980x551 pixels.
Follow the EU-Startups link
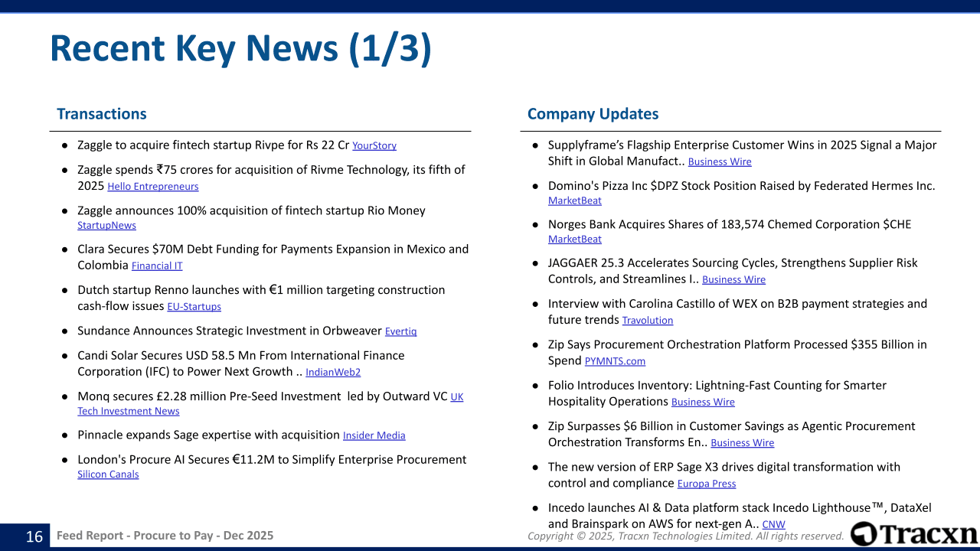coord(194,307)
